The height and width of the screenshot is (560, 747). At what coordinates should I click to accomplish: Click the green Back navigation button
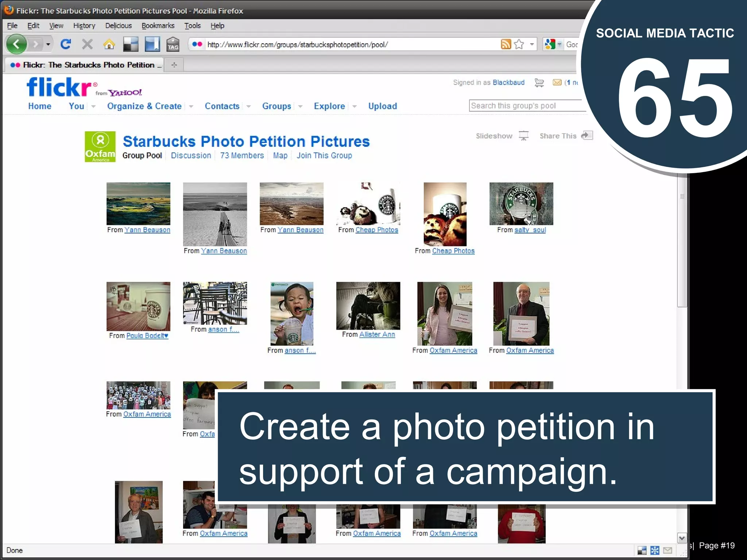[16, 44]
